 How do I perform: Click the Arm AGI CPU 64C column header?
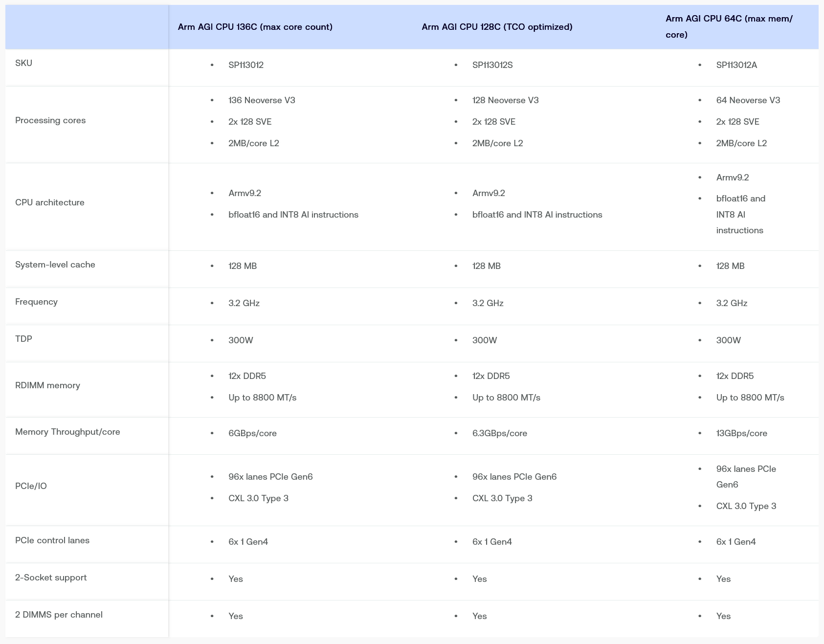[x=729, y=26]
